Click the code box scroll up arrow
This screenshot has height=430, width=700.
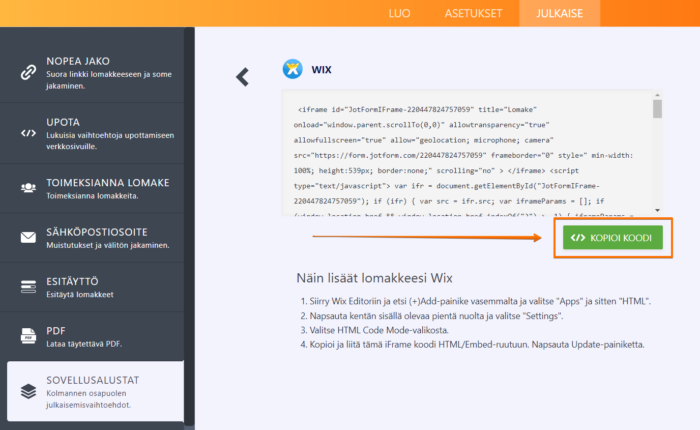657,95
